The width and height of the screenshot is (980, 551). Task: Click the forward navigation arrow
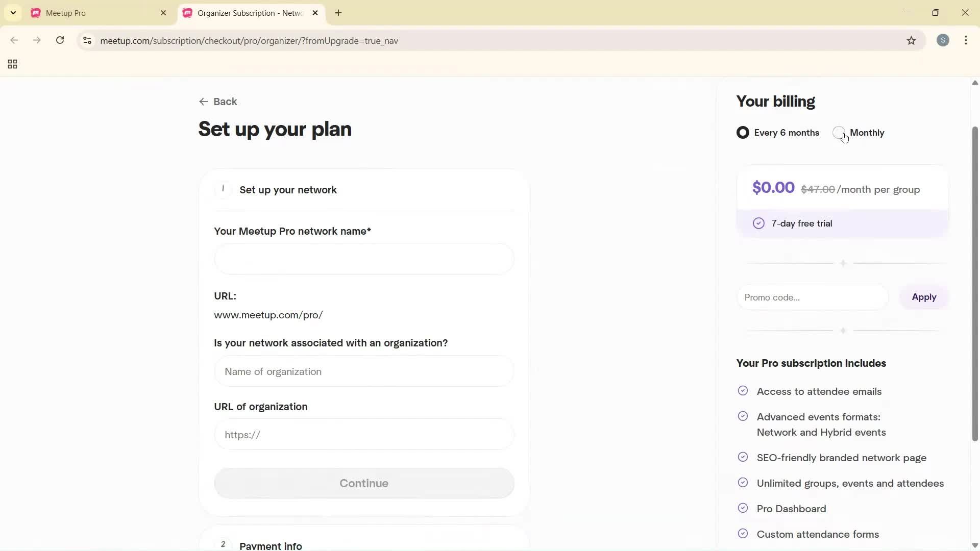pos(37,40)
